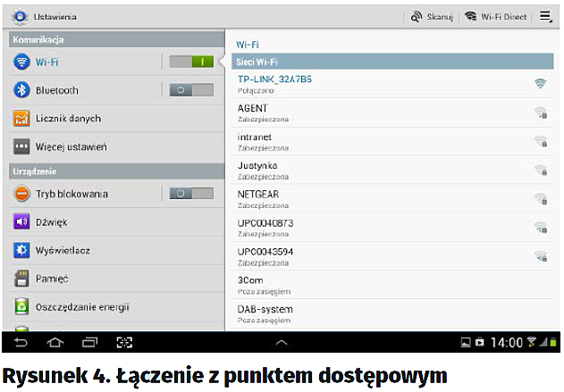Open the recent apps icon
Image resolution: width=564 pixels, height=392 pixels.
click(89, 342)
